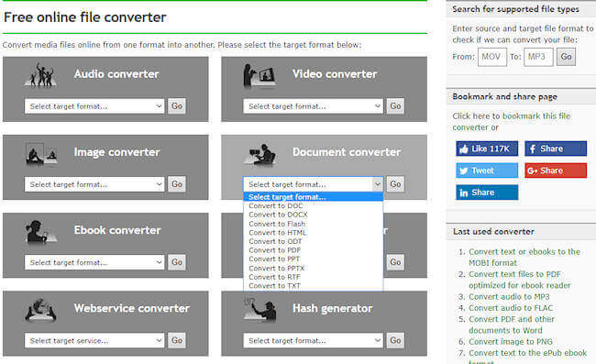The height and width of the screenshot is (364, 596).
Task: Open 'Convert text or ebooks to the MOBI format'
Action: tap(524, 258)
